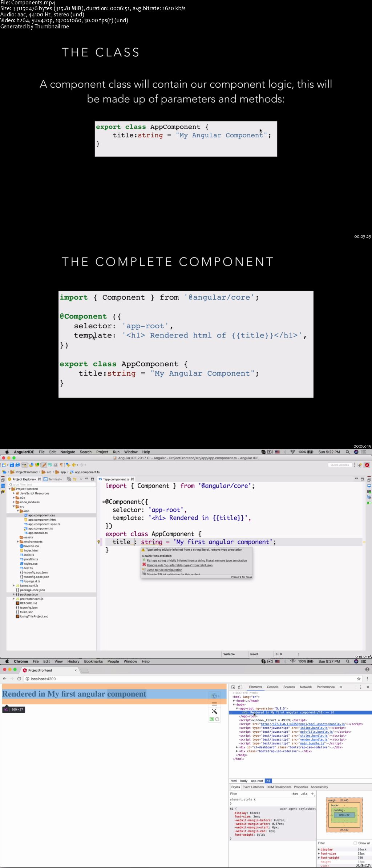Click the Quick Access search field
372x868 pixels.
340,465
